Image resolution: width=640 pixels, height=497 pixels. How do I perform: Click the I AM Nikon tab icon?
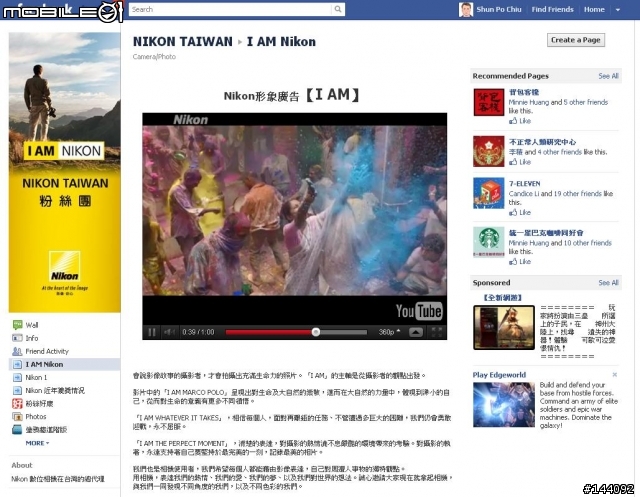(x=18, y=364)
